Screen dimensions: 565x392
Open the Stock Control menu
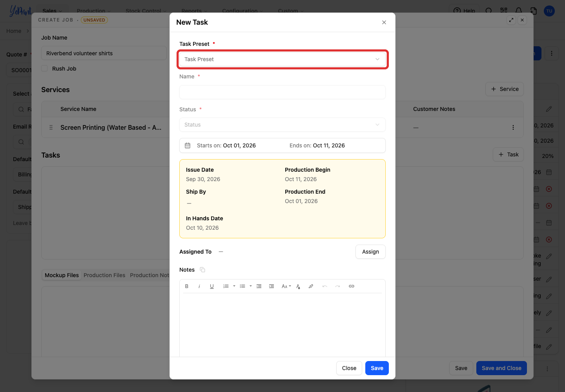(x=146, y=11)
